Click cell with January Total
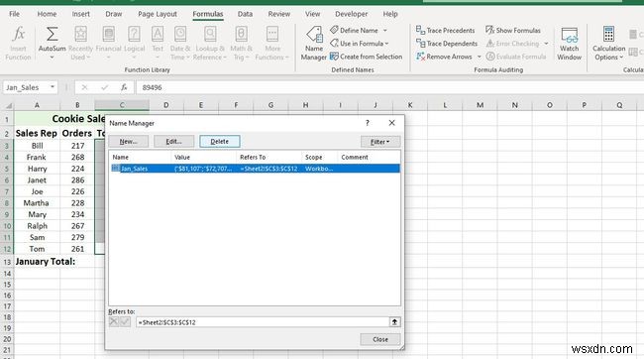This screenshot has height=359, width=644. point(46,262)
